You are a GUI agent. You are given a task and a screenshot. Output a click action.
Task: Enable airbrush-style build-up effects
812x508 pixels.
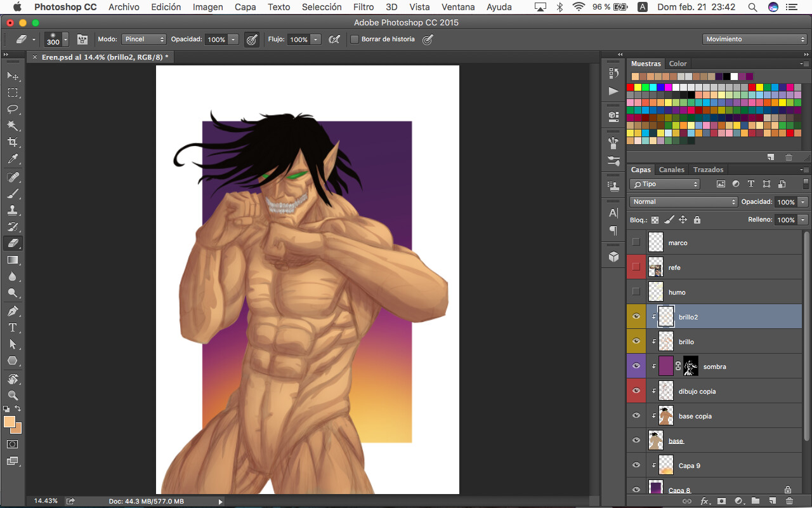point(334,39)
